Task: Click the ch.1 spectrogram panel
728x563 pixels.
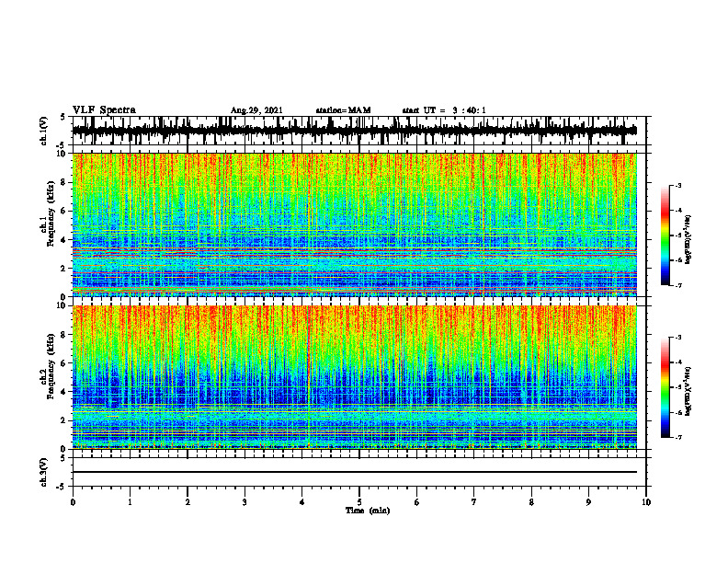Action: click(358, 224)
